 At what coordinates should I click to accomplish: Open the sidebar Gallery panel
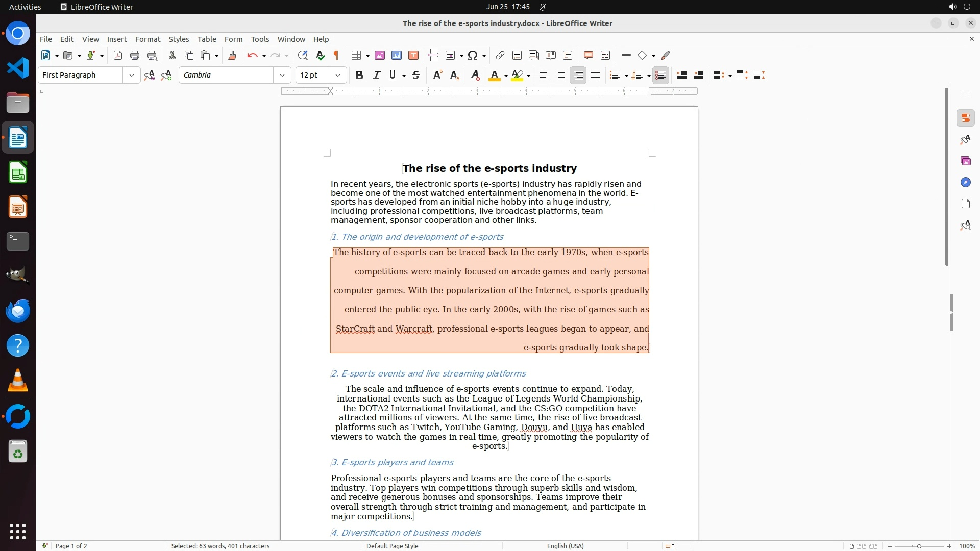[965, 161]
